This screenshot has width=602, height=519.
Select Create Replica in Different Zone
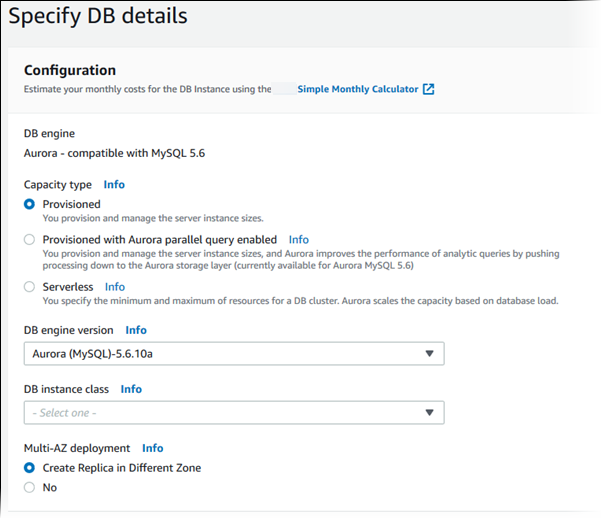pos(30,468)
